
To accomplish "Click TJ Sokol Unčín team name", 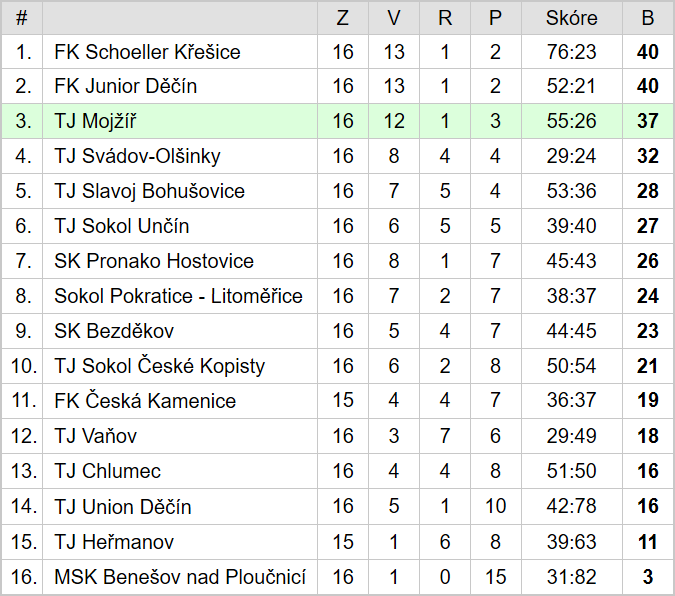I will click(122, 226).
